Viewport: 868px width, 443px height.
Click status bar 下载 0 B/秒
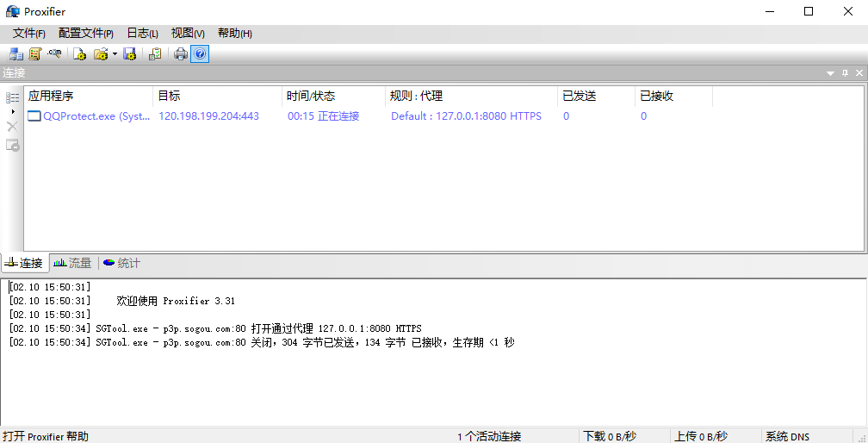(610, 436)
